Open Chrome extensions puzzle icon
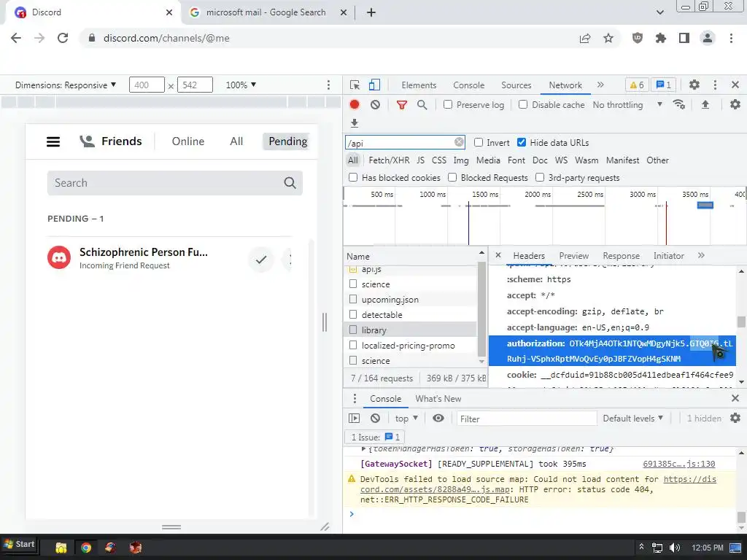The height and width of the screenshot is (560, 747). (661, 38)
